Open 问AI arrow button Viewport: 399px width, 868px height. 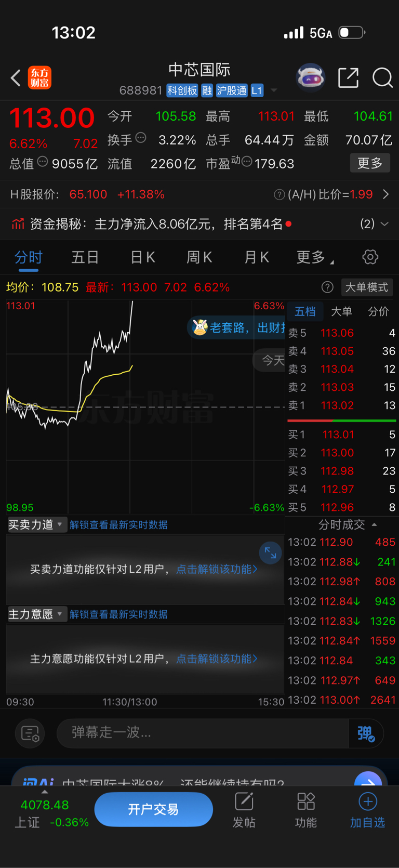(x=368, y=779)
